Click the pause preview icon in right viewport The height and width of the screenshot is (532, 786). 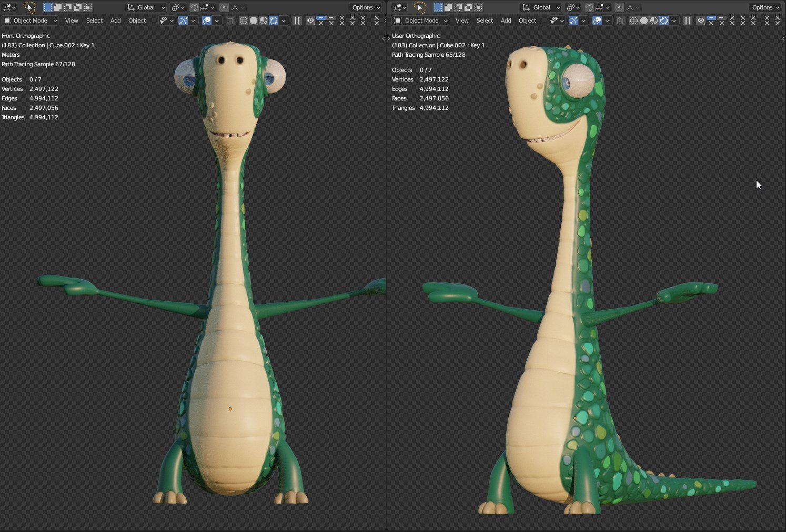688,21
